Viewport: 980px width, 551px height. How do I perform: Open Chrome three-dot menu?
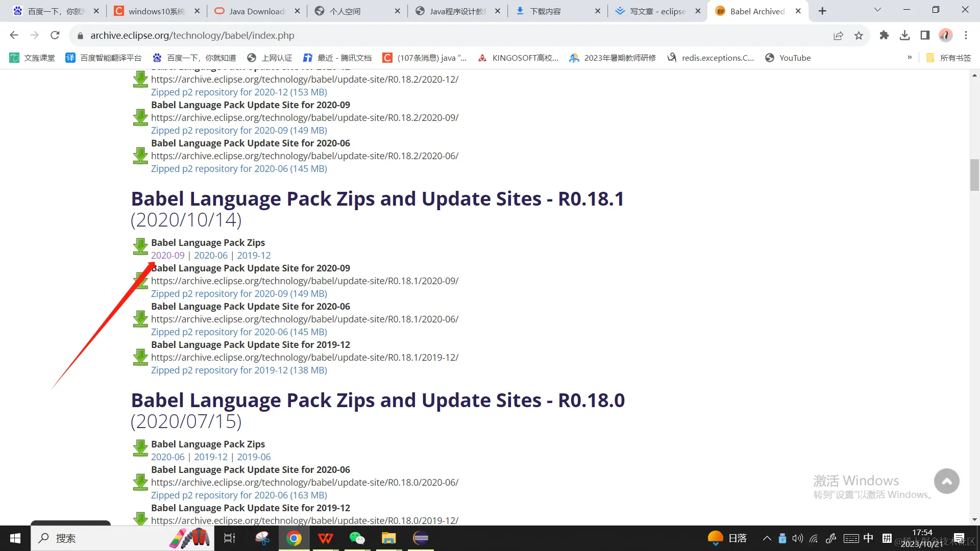coord(966,35)
